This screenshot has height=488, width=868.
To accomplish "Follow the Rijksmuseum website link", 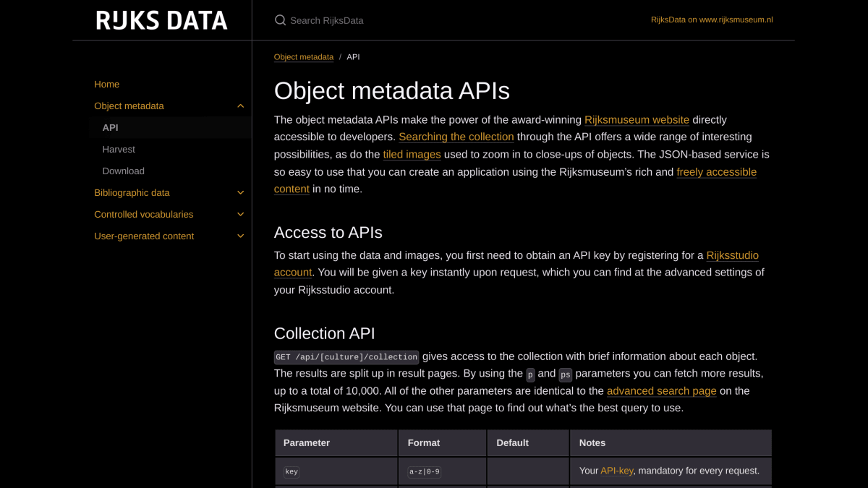I will (x=637, y=119).
